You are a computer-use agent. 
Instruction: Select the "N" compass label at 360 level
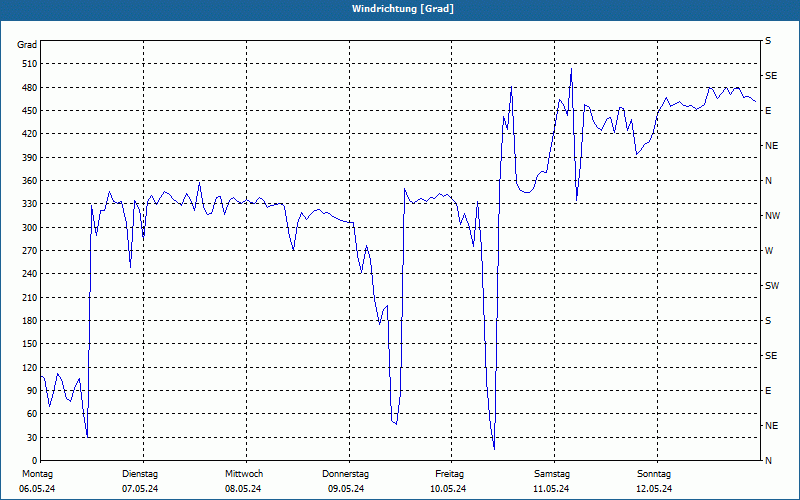tap(768, 181)
